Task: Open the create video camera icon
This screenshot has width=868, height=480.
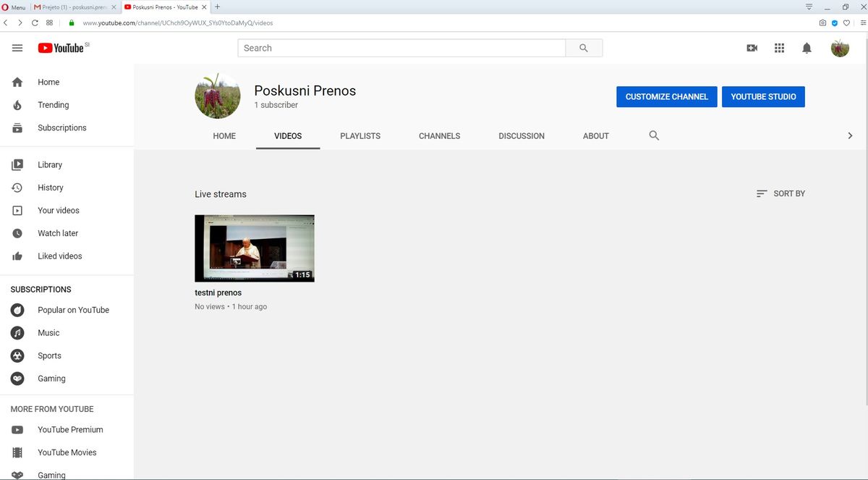Action: coord(752,48)
